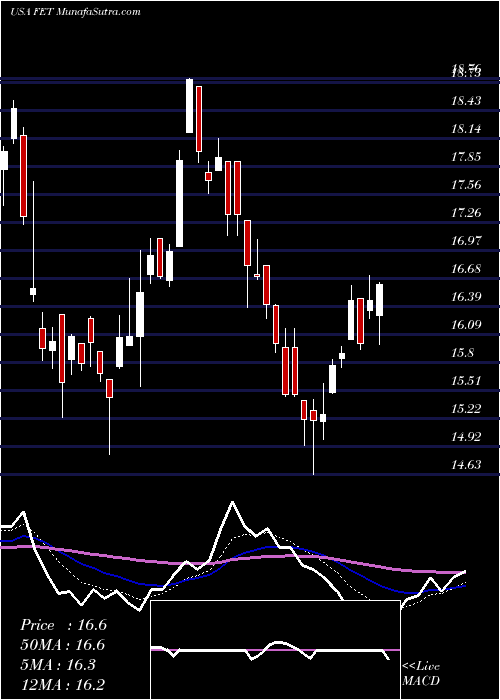Click the 12MA : 16.2 readout

[x=62, y=684]
